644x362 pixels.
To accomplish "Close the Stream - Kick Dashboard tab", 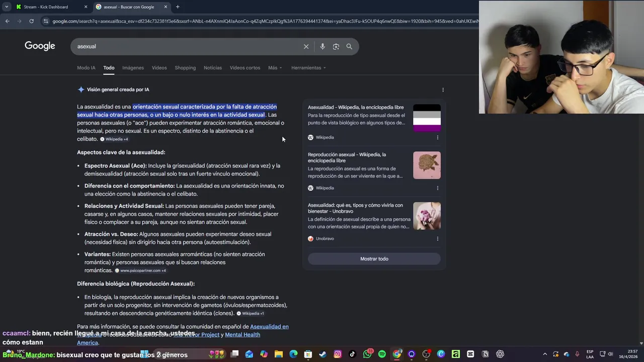I will coord(86,7).
